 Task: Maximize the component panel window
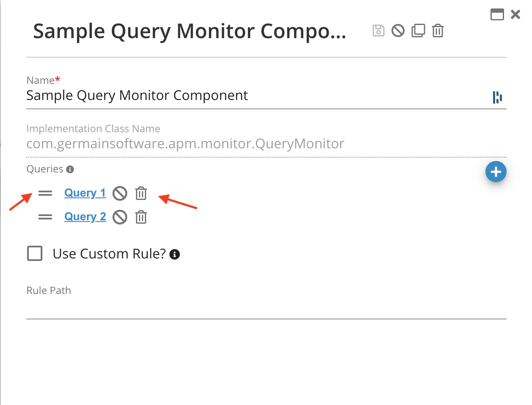(497, 14)
